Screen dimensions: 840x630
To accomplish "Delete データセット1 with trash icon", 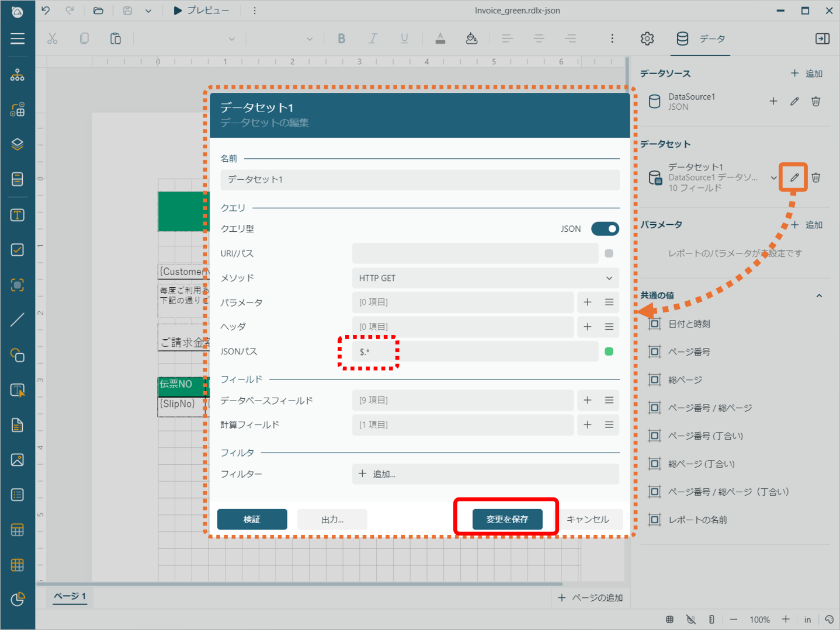I will (816, 177).
